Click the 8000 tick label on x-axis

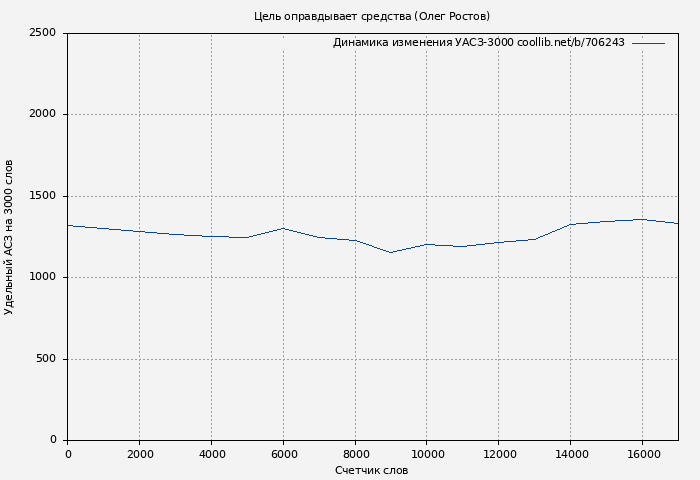coord(355,454)
